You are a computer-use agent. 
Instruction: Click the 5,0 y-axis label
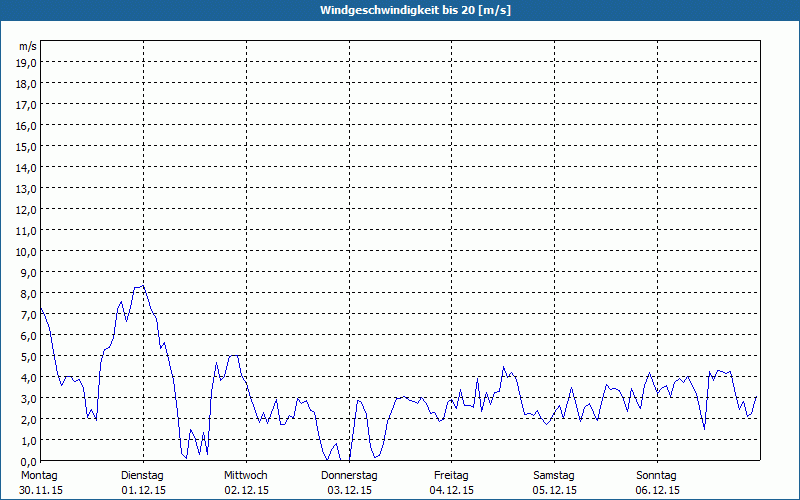(x=29, y=357)
